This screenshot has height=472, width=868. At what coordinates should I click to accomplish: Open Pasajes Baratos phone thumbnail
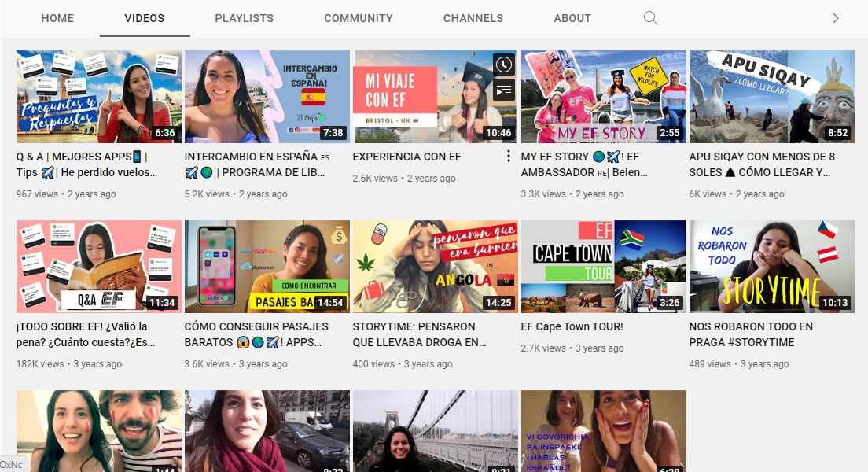tap(267, 267)
